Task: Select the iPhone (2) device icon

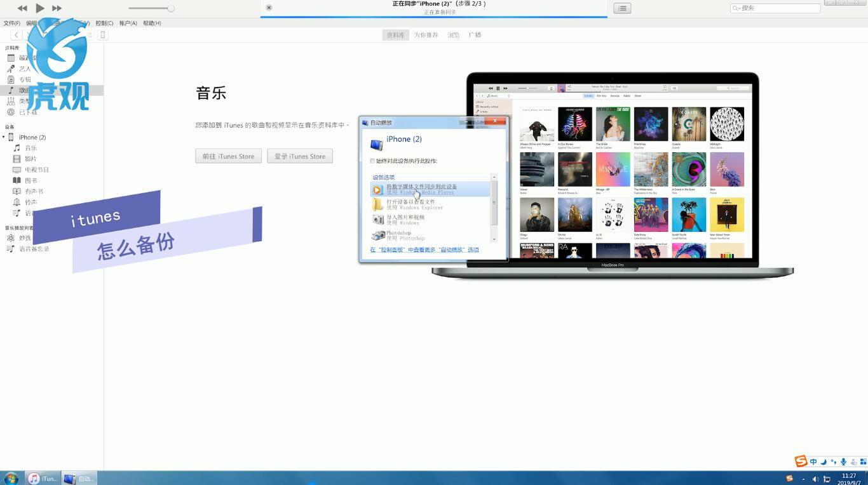Action: point(11,137)
